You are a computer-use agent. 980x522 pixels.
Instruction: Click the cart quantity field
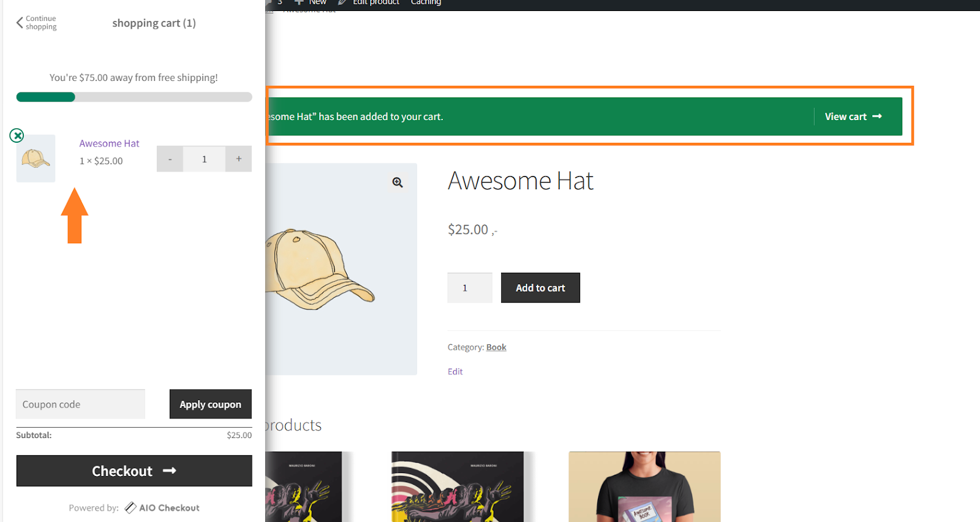[x=205, y=159]
